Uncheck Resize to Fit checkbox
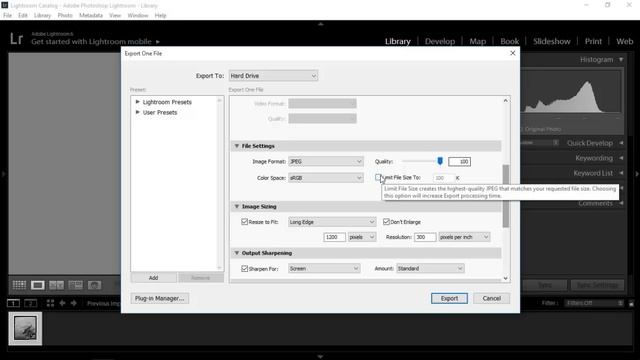Viewport: 640px width, 360px height. [244, 222]
